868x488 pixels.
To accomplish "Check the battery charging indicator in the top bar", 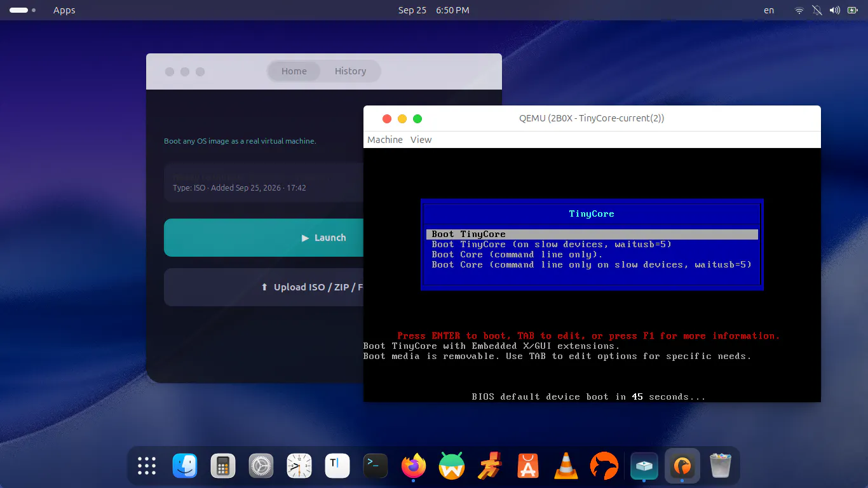I will (x=853, y=10).
